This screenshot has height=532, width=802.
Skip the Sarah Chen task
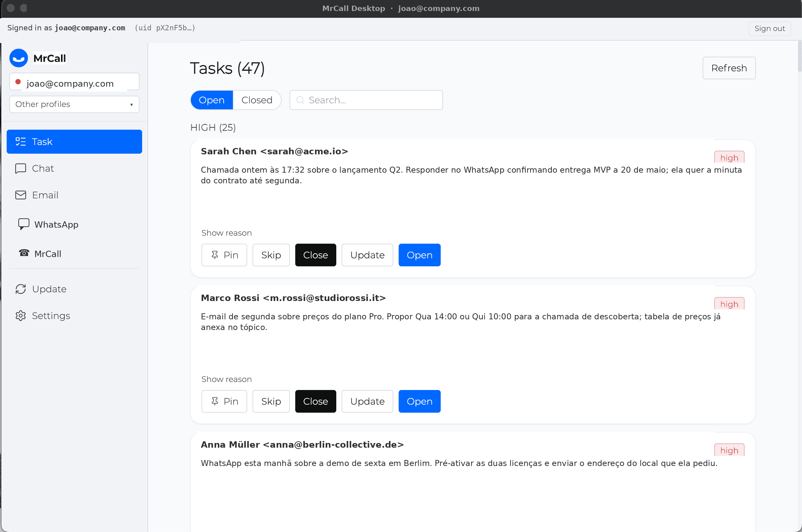coord(271,255)
